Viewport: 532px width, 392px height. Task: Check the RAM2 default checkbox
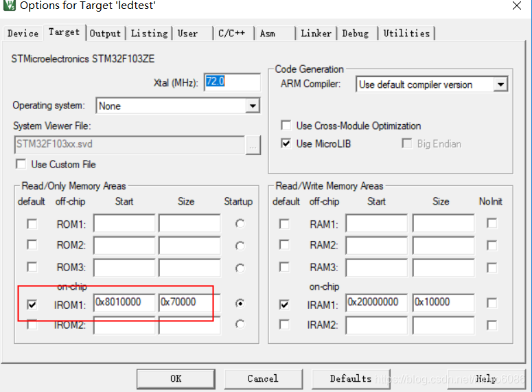(284, 245)
